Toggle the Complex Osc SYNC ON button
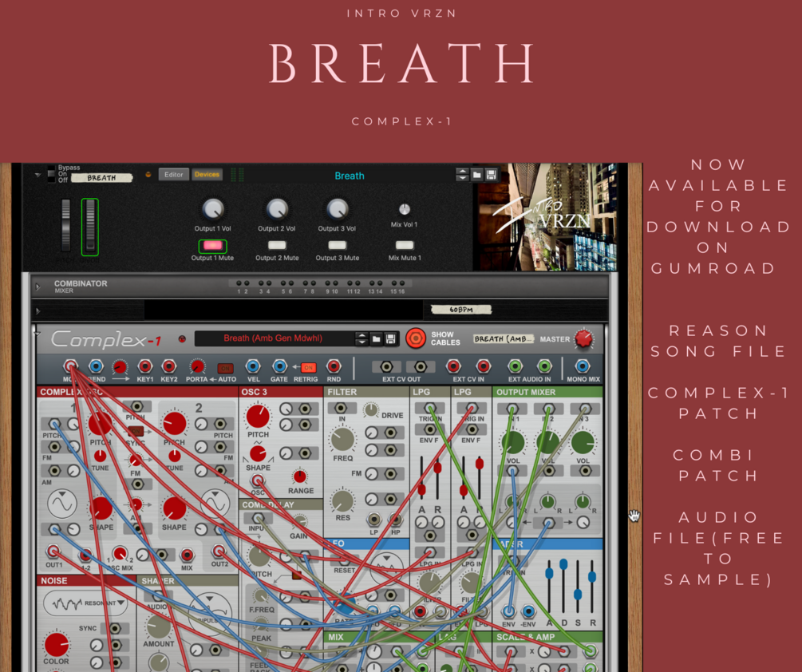Screen dimensions: 802x672 (136, 431)
